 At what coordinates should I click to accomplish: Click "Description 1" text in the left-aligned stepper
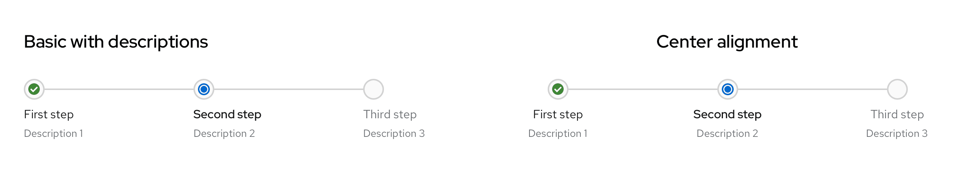point(53,133)
